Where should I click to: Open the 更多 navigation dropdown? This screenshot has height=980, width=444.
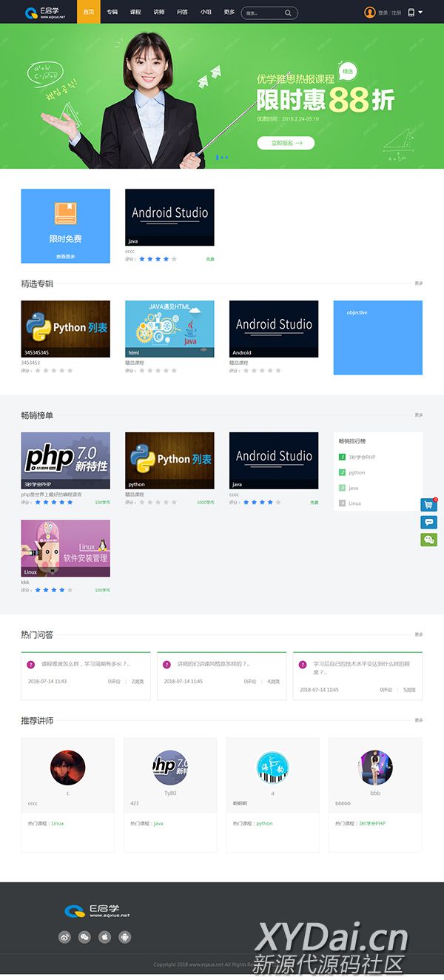pyautogui.click(x=229, y=12)
